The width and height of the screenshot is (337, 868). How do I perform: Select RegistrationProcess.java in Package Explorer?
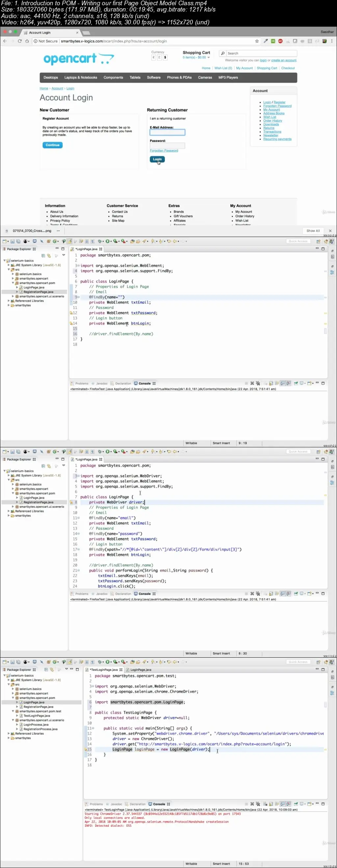coord(40,729)
